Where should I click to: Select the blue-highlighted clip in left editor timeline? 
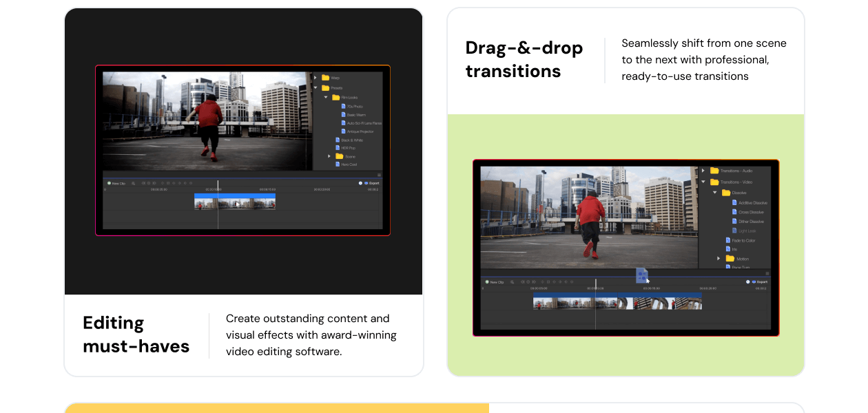tap(235, 201)
